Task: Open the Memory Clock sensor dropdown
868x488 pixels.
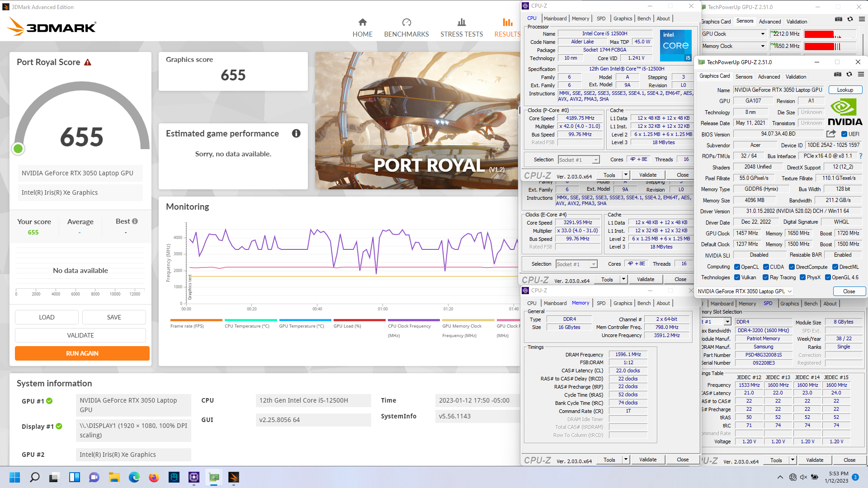Action: [x=763, y=46]
